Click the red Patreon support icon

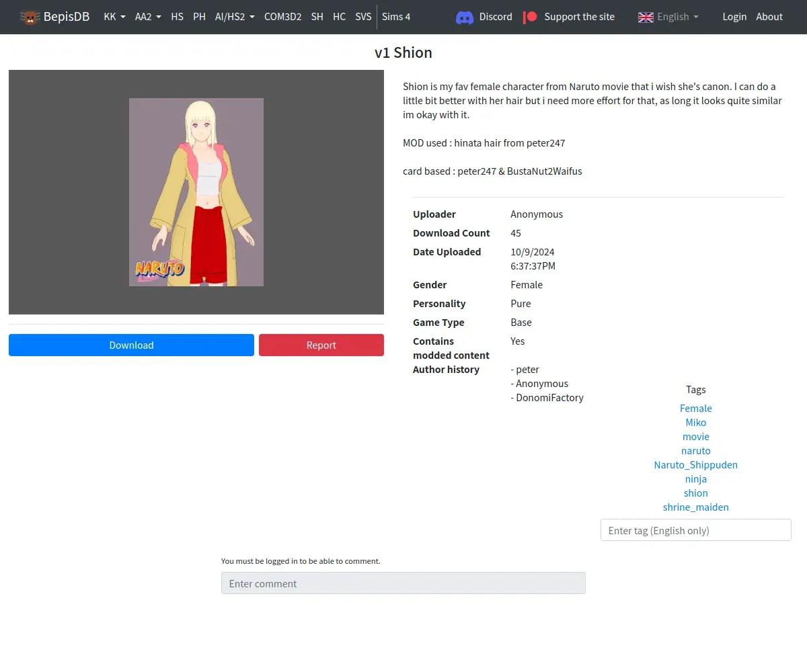530,17
